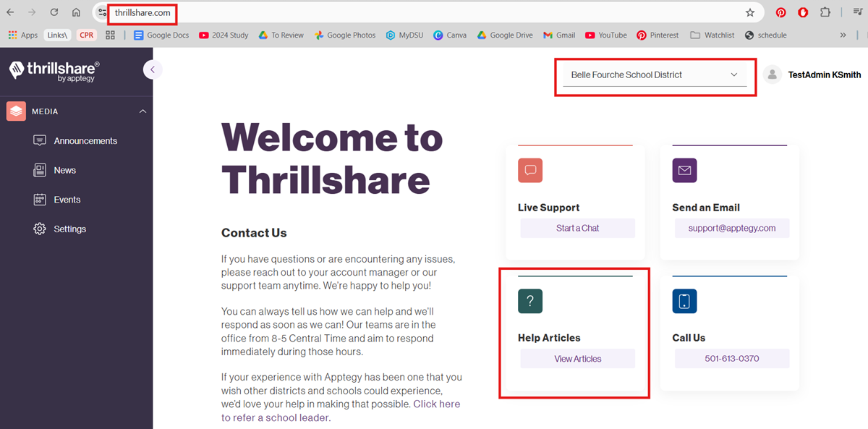Show more bookmarks with double chevron
This screenshot has height=429, width=868.
843,35
